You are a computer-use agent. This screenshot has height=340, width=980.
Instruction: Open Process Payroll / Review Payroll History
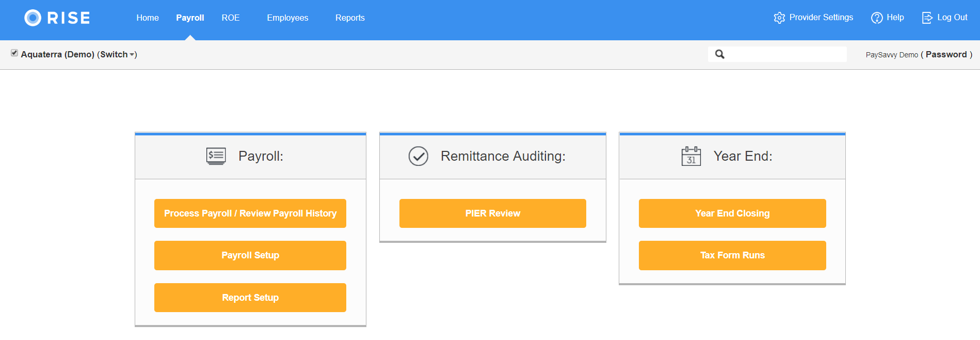pos(250,213)
